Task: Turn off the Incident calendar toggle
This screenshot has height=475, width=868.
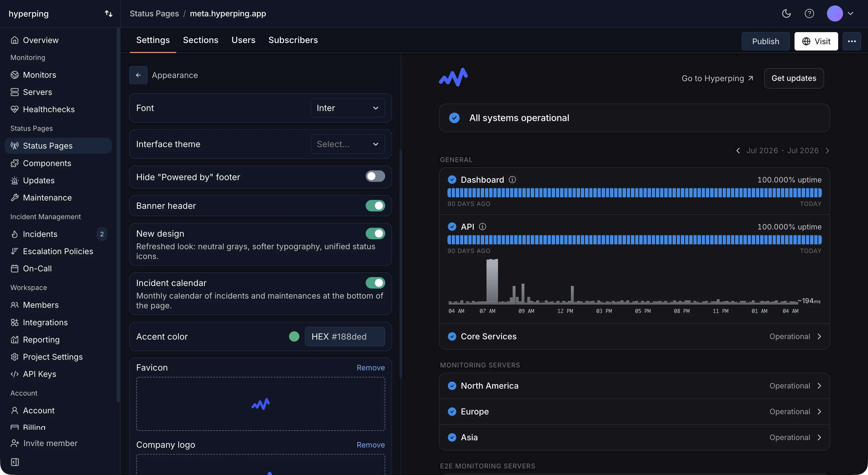Action: point(375,283)
